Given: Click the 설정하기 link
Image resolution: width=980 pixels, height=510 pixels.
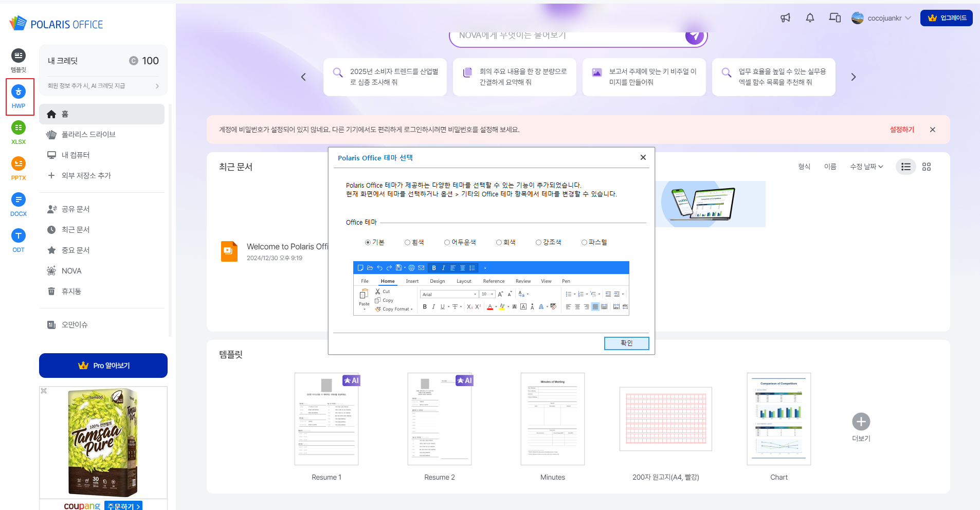Looking at the screenshot, I should point(902,130).
